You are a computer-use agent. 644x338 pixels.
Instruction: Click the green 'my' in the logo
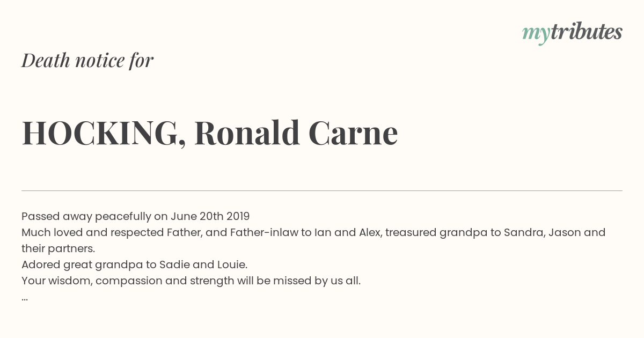coord(536,34)
